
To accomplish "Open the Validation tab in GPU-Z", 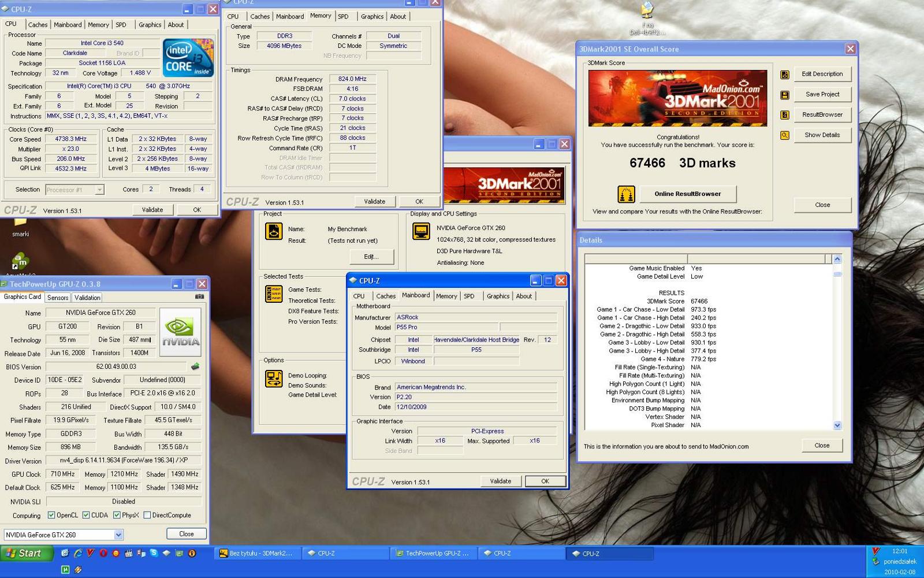I will pyautogui.click(x=87, y=298).
